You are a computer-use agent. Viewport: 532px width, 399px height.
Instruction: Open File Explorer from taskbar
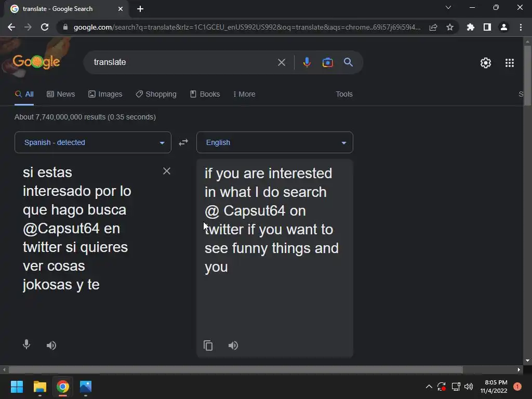(39, 387)
